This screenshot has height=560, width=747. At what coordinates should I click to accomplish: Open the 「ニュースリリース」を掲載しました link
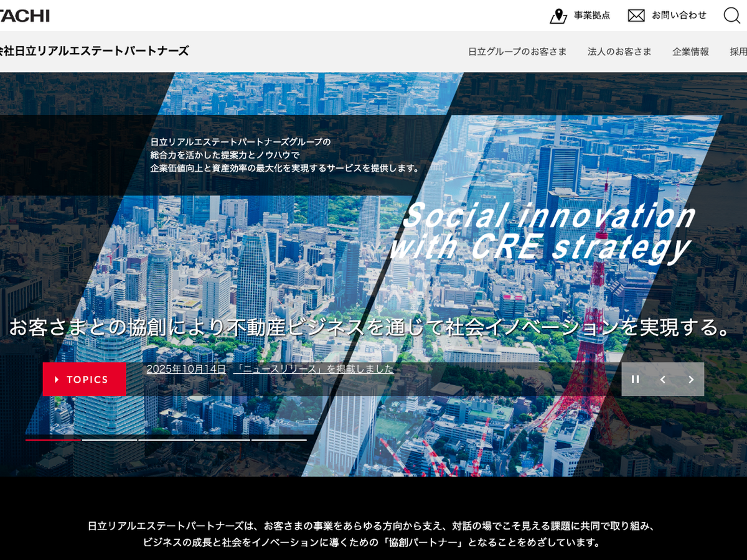point(314,369)
